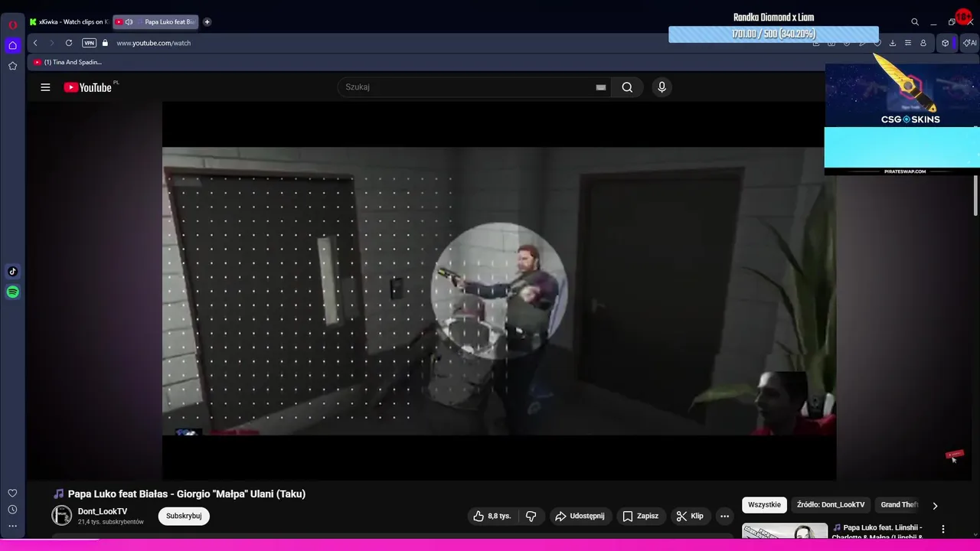
Task: Open the browser tab search magnifier
Action: pyautogui.click(x=915, y=22)
